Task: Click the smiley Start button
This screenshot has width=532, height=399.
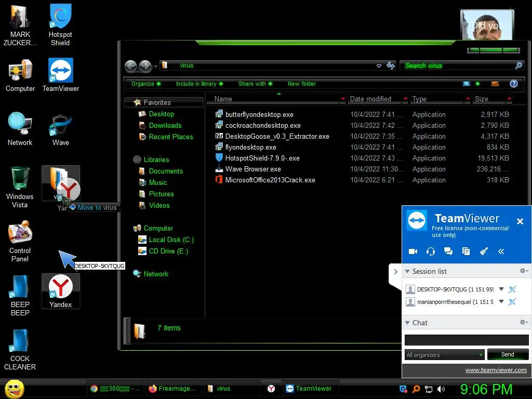Action: pyautogui.click(x=14, y=389)
